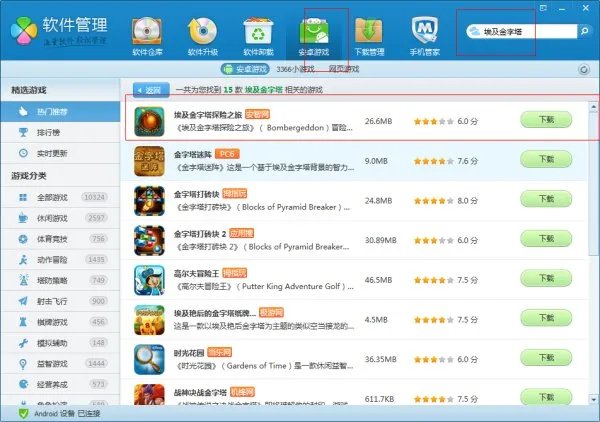The image size is (600, 422).
Task: Click the PC6 source tag
Action: (227, 154)
